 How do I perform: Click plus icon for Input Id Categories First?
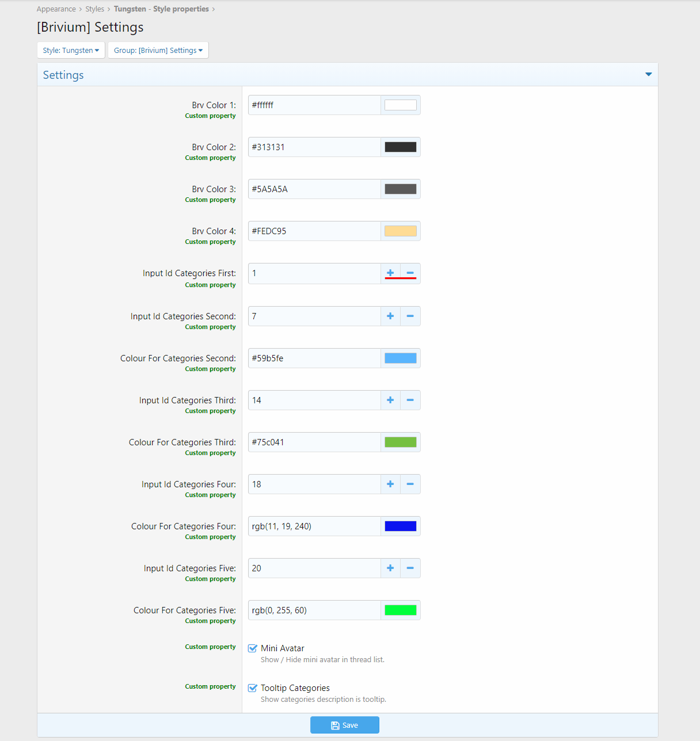click(390, 273)
